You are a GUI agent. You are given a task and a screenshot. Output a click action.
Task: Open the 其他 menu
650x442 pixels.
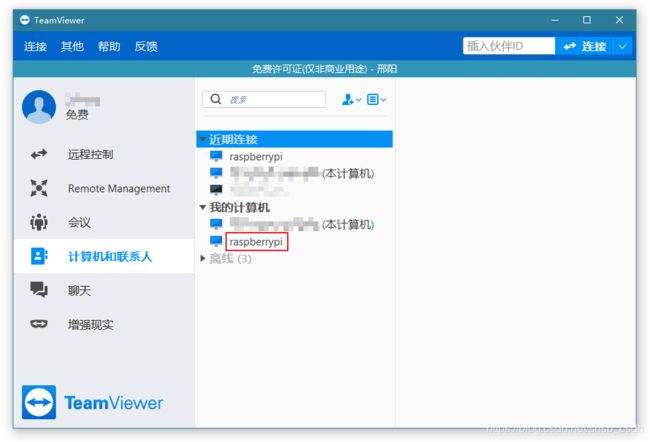72,46
